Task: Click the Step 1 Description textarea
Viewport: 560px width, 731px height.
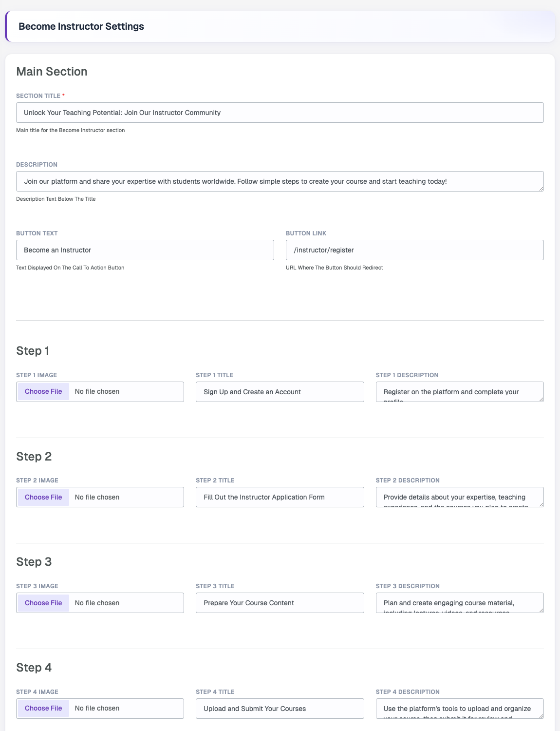Action: (460, 392)
